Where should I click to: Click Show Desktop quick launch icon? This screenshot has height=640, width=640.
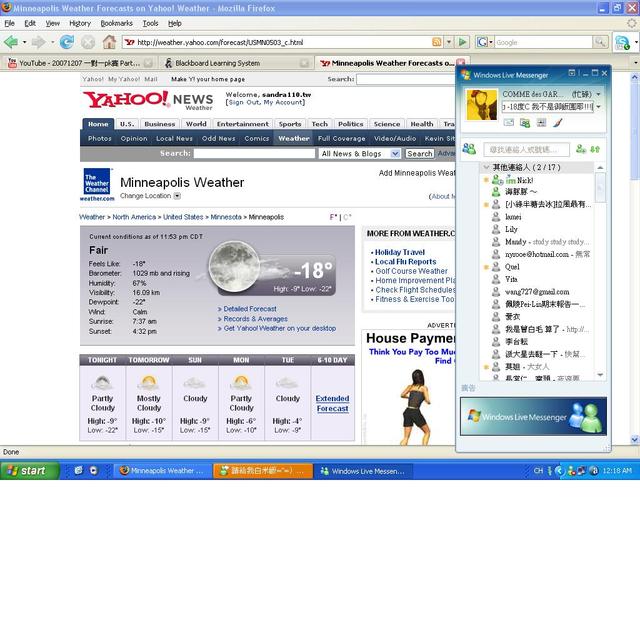(x=79, y=470)
